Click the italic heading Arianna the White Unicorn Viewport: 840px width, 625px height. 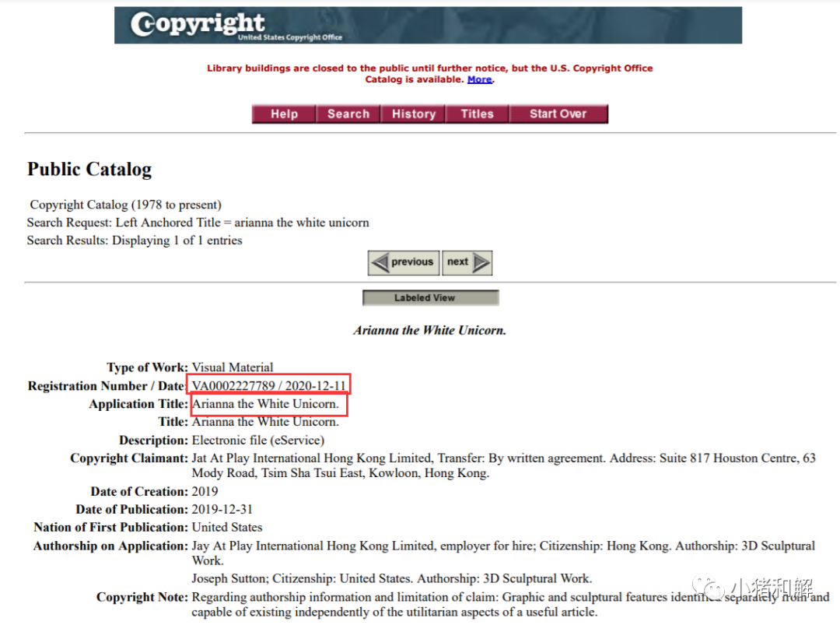coord(429,330)
